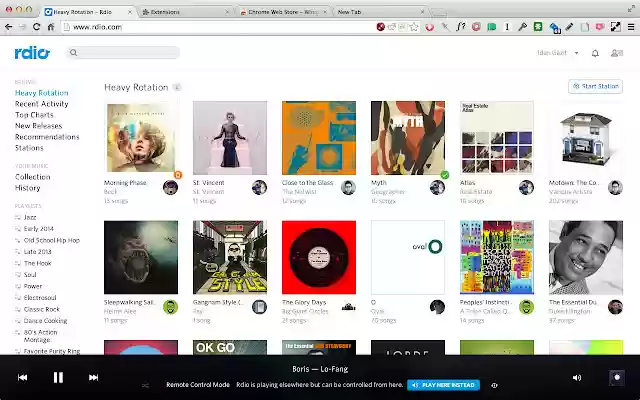Screen dimensions: 640x400
Task: Open the notifications bell
Action: [x=595, y=53]
